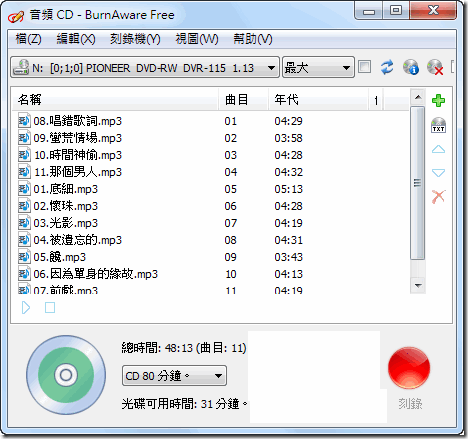Select the track 10.時間神偷.mp3
The image size is (468, 439).
(78, 155)
